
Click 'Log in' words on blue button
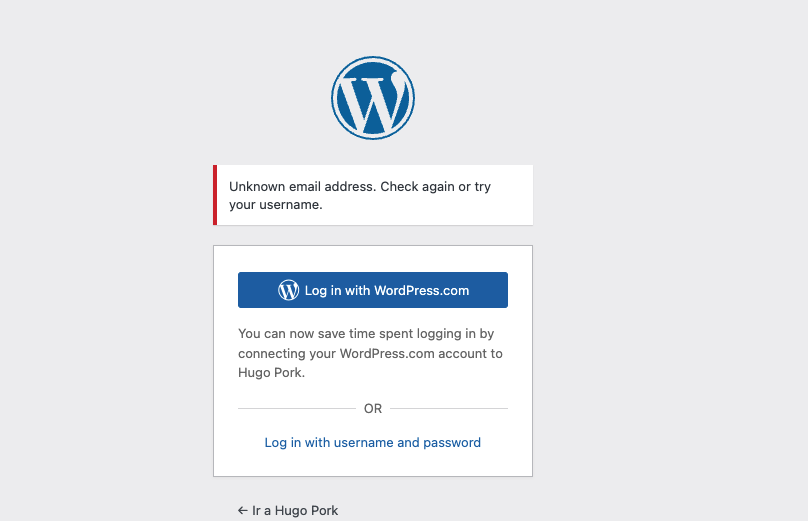[x=315, y=290]
